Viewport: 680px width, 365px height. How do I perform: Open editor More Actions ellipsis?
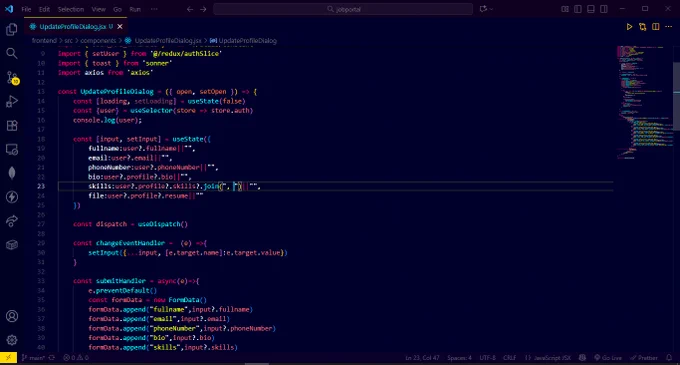point(669,27)
